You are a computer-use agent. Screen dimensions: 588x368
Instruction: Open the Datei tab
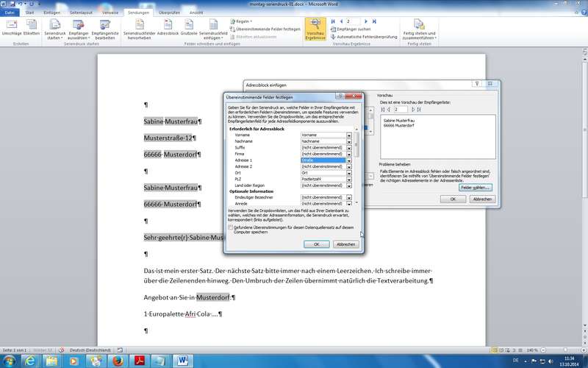click(x=10, y=13)
